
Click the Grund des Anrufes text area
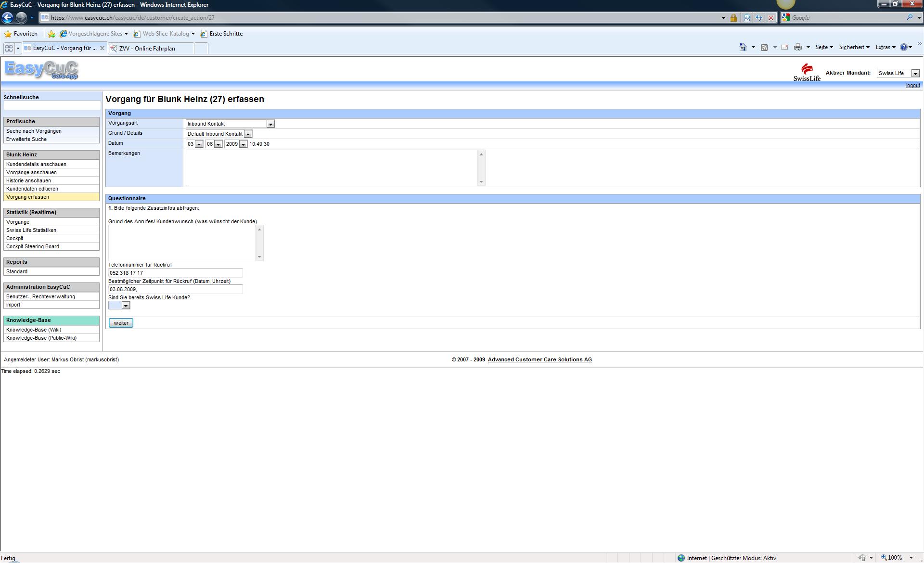pos(182,243)
